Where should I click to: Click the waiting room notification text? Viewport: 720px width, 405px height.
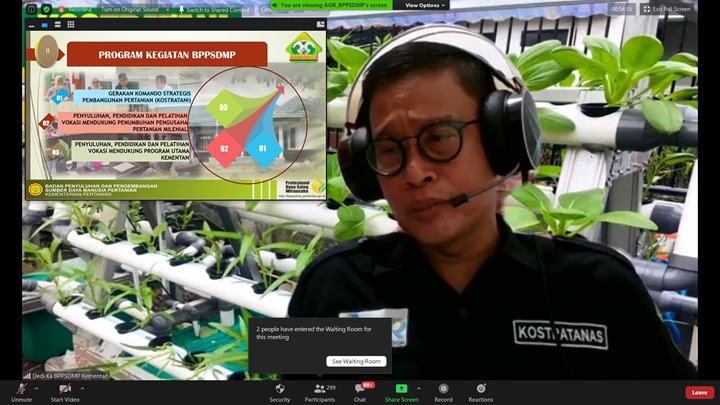coord(314,333)
